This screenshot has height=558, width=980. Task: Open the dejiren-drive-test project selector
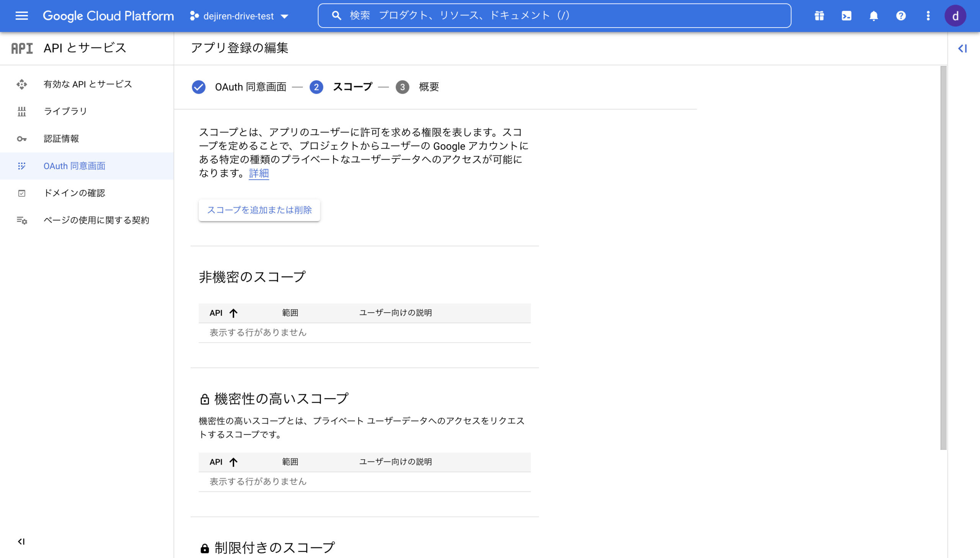click(x=239, y=16)
